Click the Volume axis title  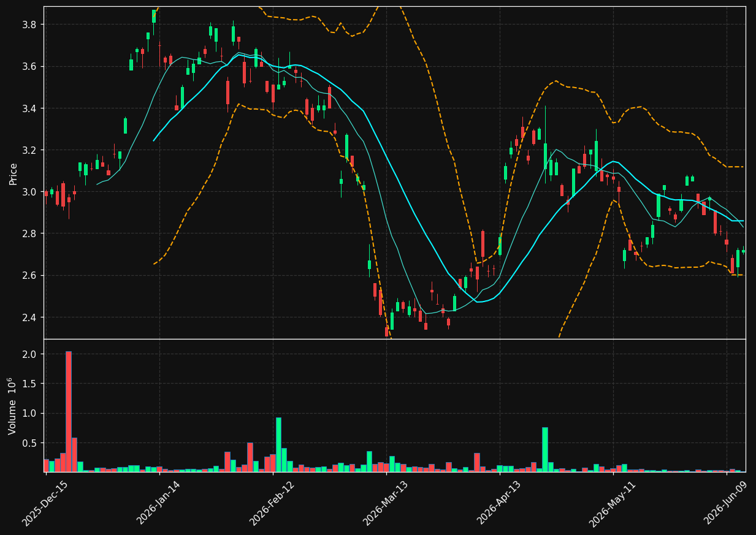coord(12,406)
